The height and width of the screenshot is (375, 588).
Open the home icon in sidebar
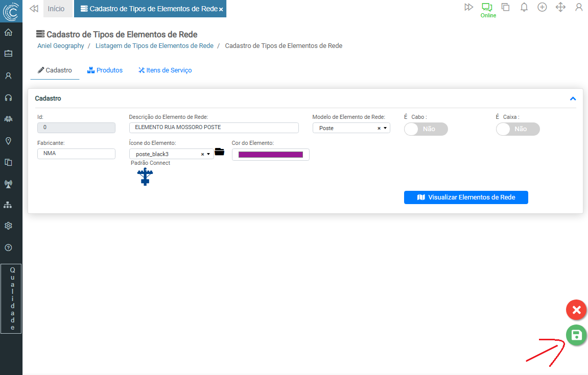(x=8, y=33)
